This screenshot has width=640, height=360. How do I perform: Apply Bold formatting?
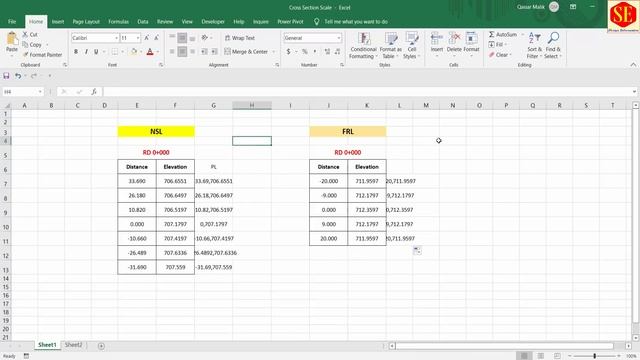coord(76,52)
